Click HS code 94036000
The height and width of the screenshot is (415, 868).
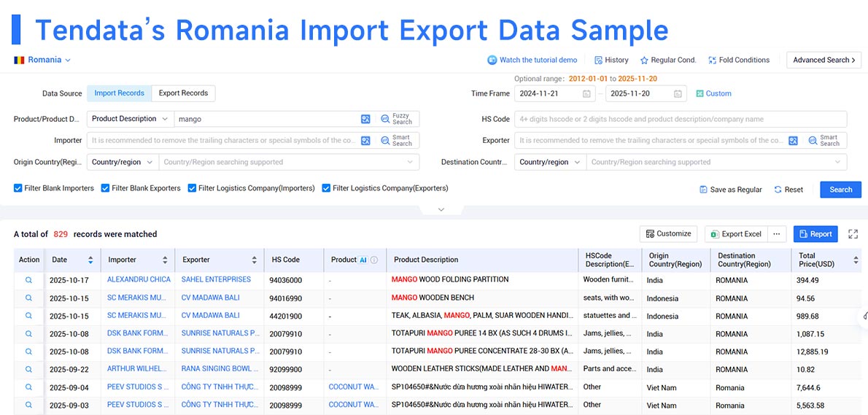pos(286,280)
